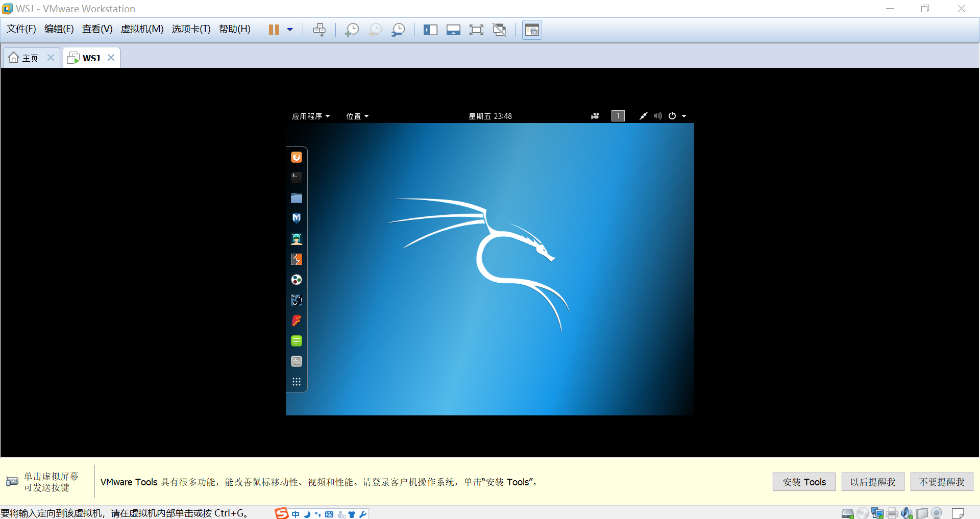This screenshot has height=519, width=980.
Task: Launch Firefox from the Kali dock
Action: tap(297, 157)
